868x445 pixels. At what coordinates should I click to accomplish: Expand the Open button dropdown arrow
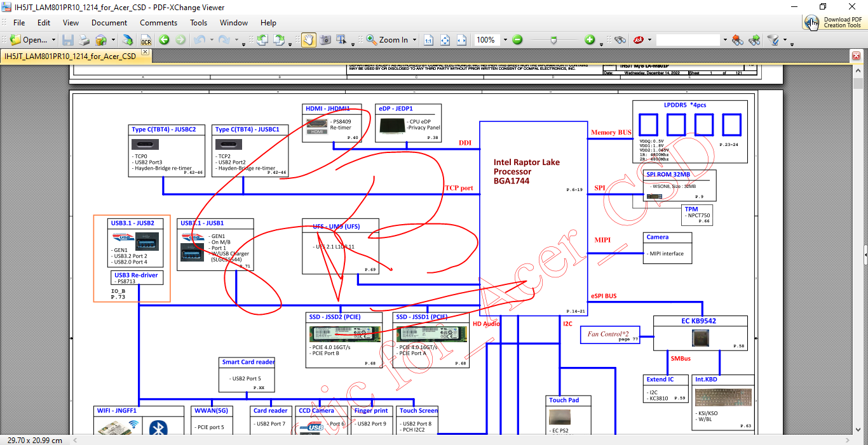tap(53, 39)
